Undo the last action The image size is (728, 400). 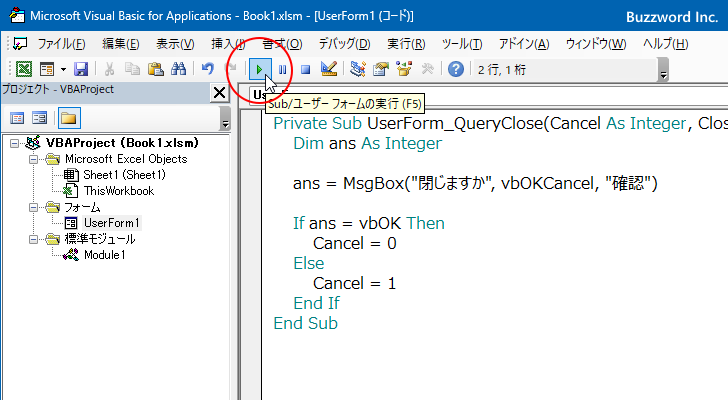[x=208, y=70]
